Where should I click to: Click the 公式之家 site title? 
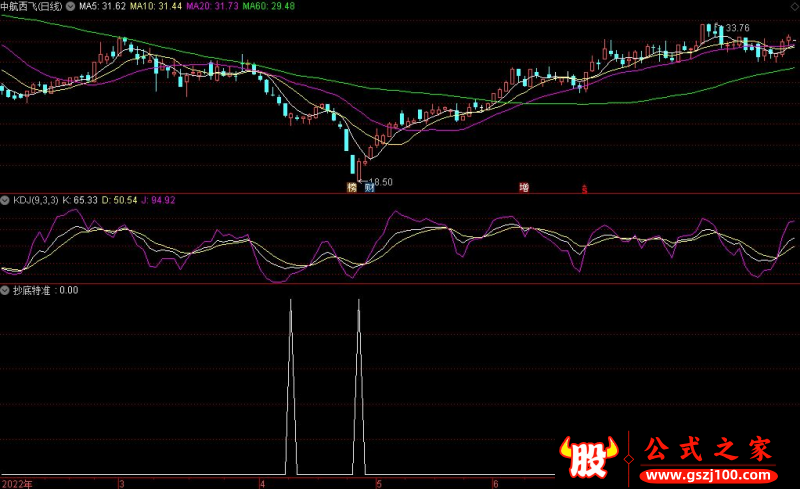708,449
